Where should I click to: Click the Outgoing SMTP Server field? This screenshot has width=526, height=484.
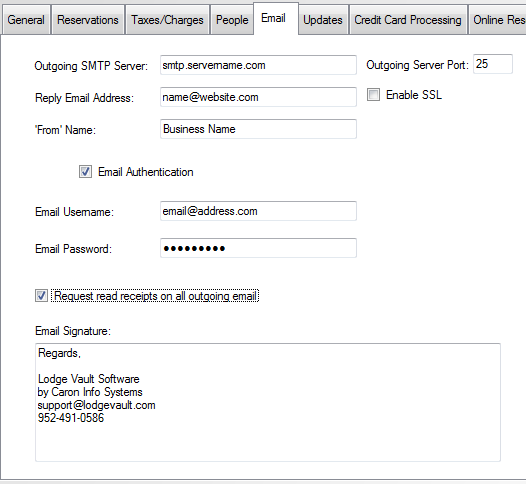pos(258,65)
